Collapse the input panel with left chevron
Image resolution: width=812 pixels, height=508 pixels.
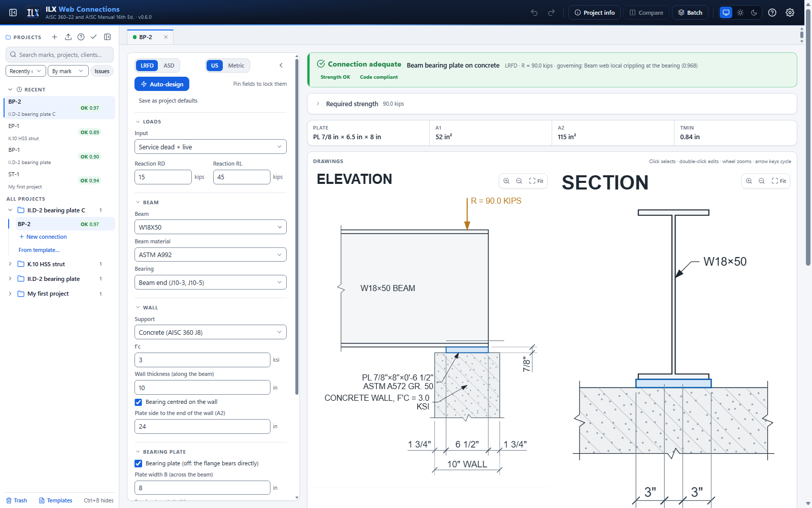(x=281, y=66)
